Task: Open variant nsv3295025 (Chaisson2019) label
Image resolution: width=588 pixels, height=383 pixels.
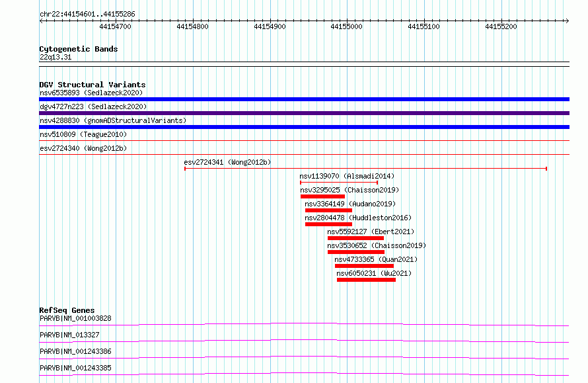Action: (x=349, y=190)
